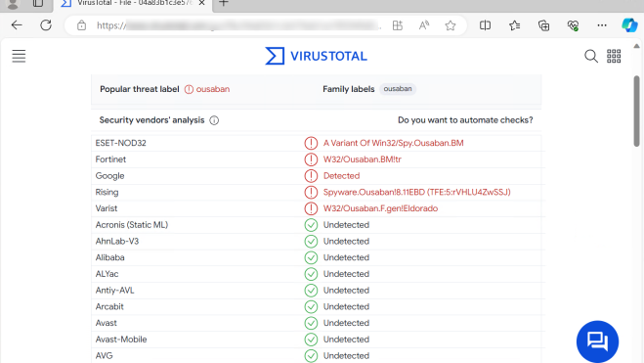
Task: Open the tab actions icon in title bar
Action: [x=38, y=3]
